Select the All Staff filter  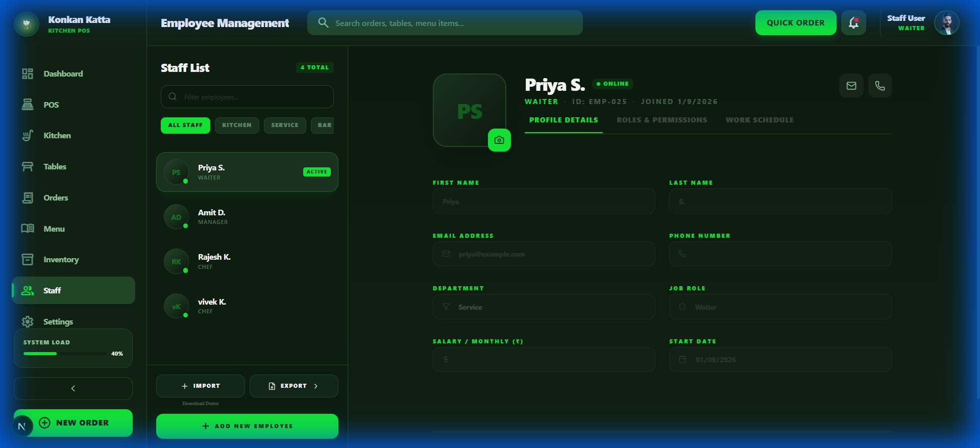[x=185, y=125]
